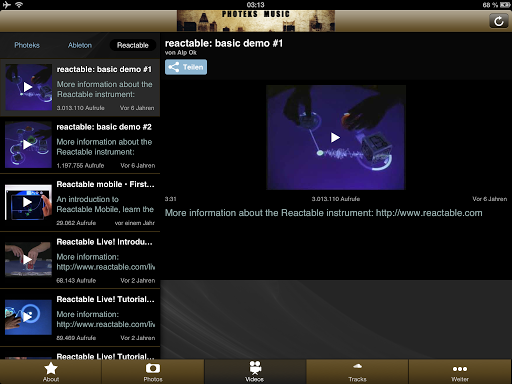Image resolution: width=512 pixels, height=384 pixels.
Task: Open the partially visible last Tutorial item
Action: point(80,353)
